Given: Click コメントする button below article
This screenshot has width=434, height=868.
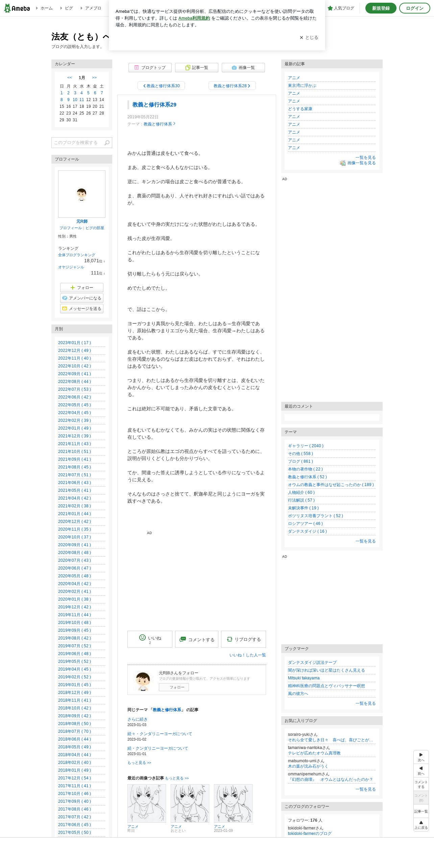Looking at the screenshot, I should coord(196,639).
